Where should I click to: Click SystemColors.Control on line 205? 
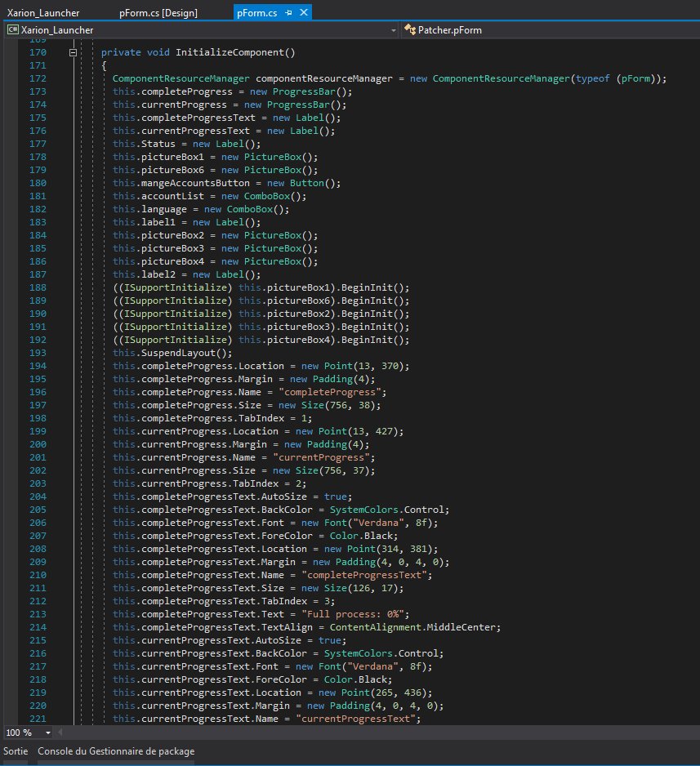pyautogui.click(x=387, y=510)
